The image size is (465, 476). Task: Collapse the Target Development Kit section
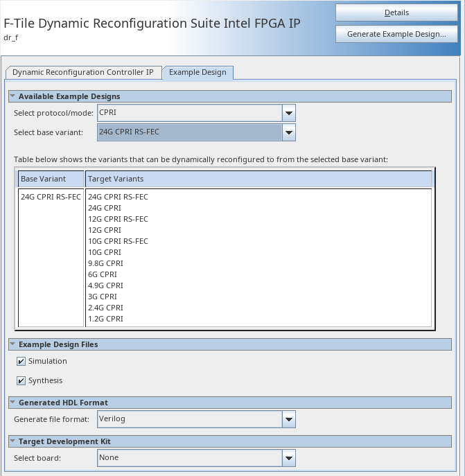click(12, 441)
